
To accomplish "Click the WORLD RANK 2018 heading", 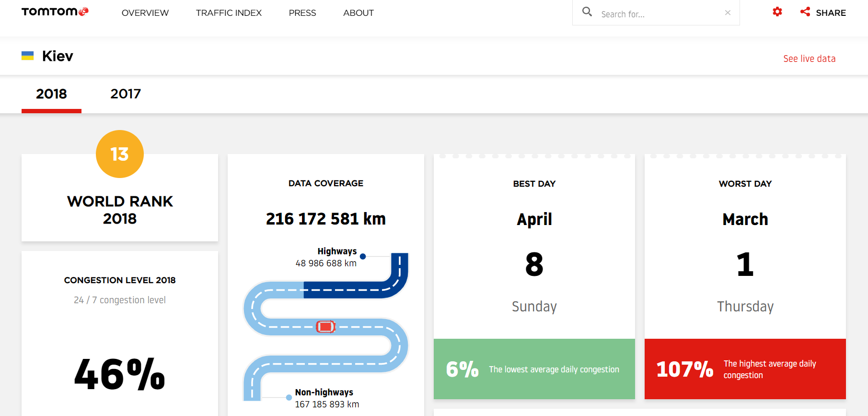I will [x=120, y=210].
